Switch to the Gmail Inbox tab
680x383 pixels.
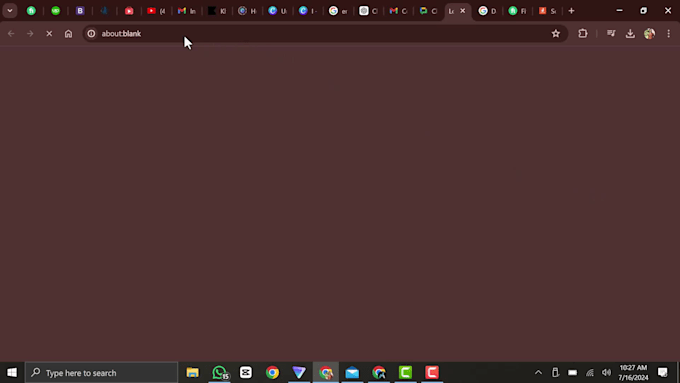[x=187, y=11]
